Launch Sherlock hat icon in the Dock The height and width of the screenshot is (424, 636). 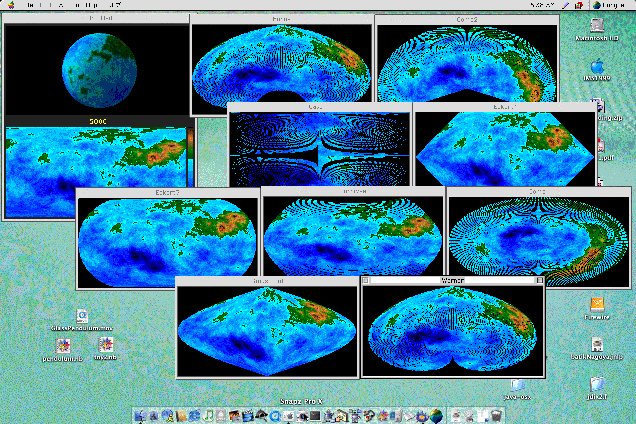(x=261, y=416)
